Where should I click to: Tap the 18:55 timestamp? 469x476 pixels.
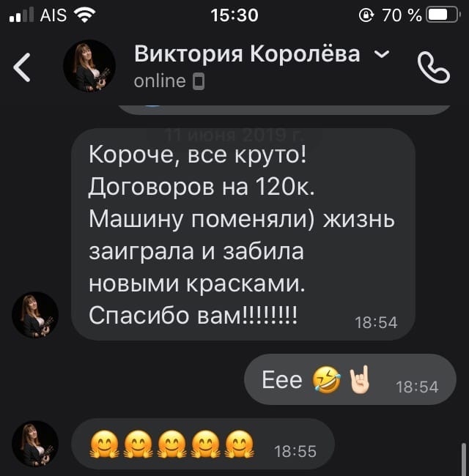click(295, 451)
